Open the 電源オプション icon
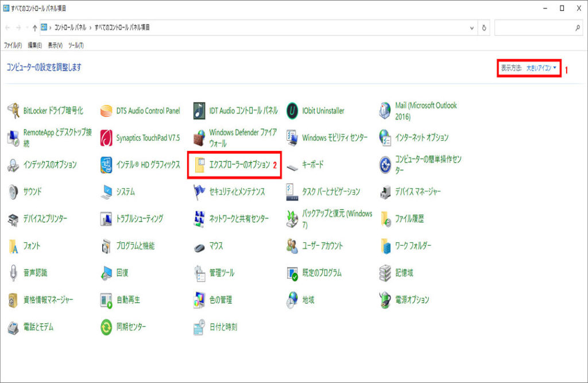The height and width of the screenshot is (383, 588). (385, 300)
